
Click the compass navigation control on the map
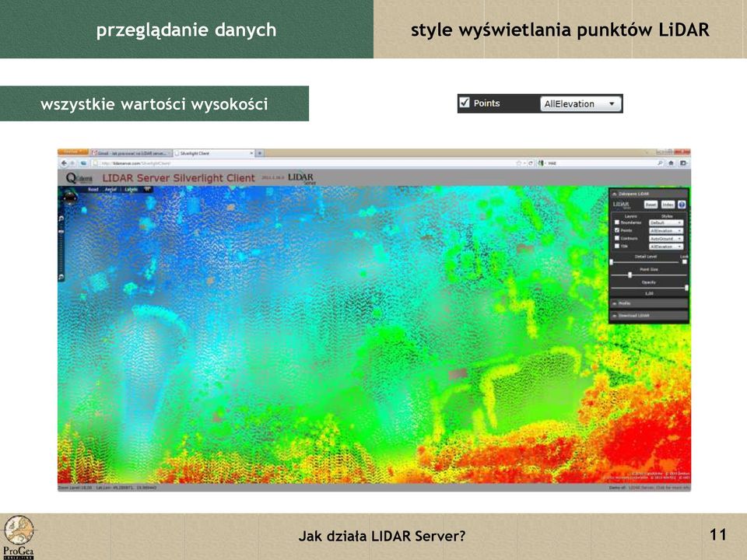[x=70, y=198]
